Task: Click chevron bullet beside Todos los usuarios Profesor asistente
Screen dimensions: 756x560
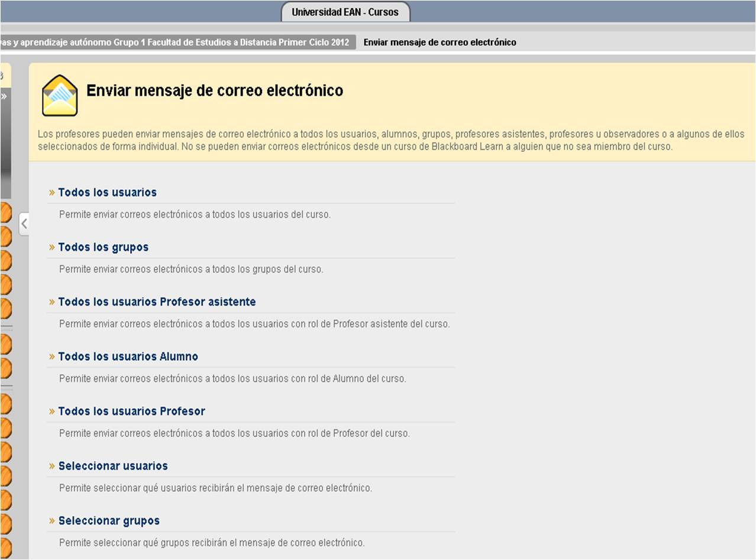Action: point(52,303)
